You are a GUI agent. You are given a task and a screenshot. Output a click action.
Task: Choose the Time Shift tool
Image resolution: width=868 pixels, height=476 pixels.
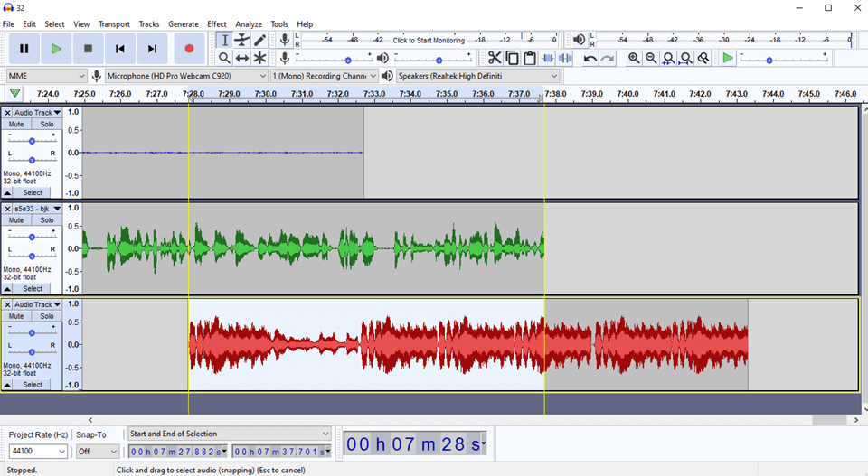click(242, 58)
